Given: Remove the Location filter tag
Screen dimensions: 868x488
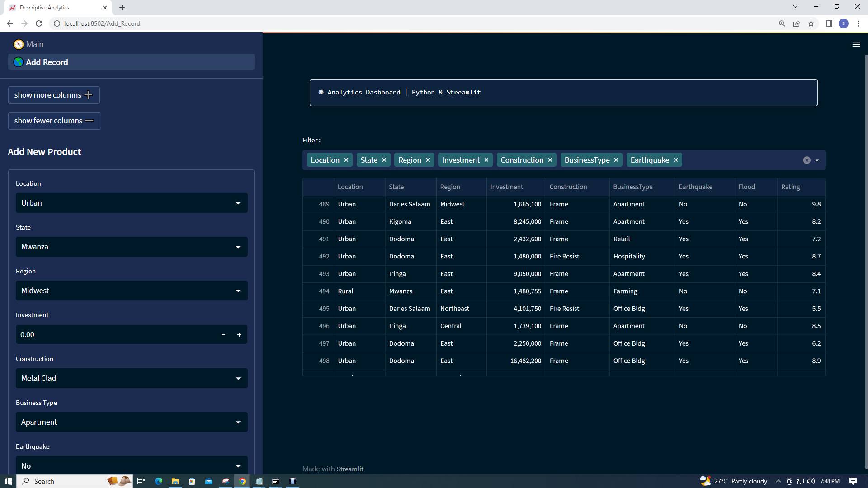Looking at the screenshot, I should 346,160.
